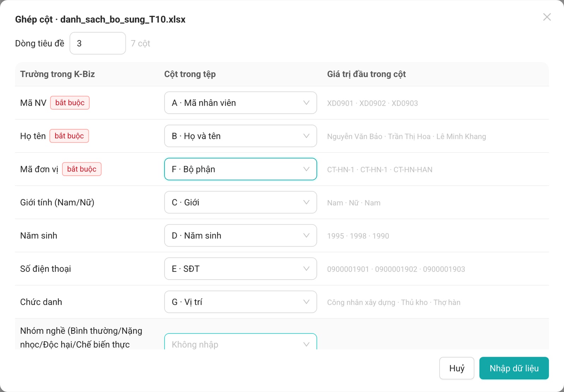Open the Năm sinh column dropdown
The height and width of the screenshot is (392, 564).
point(240,235)
